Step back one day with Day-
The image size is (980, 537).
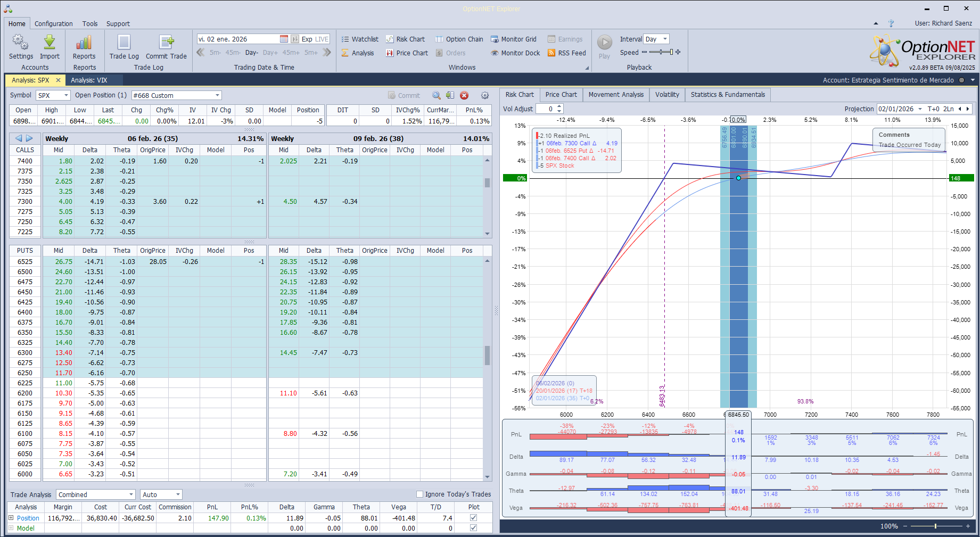[252, 53]
